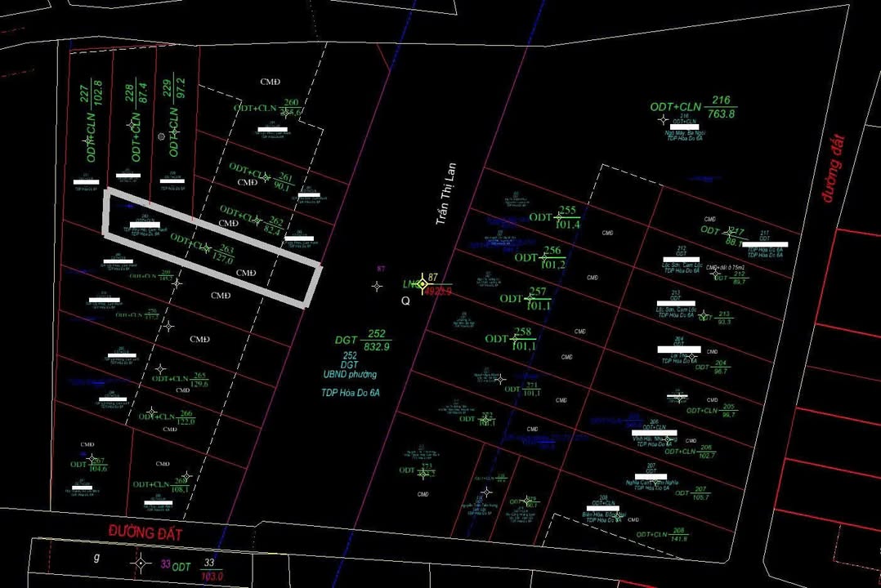Click the yellow node marker at point 87
This screenshot has height=588, width=881.
pyautogui.click(x=422, y=284)
